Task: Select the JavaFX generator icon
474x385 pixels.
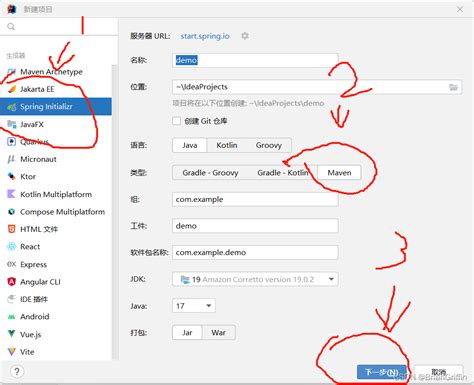Action: pyautogui.click(x=12, y=124)
